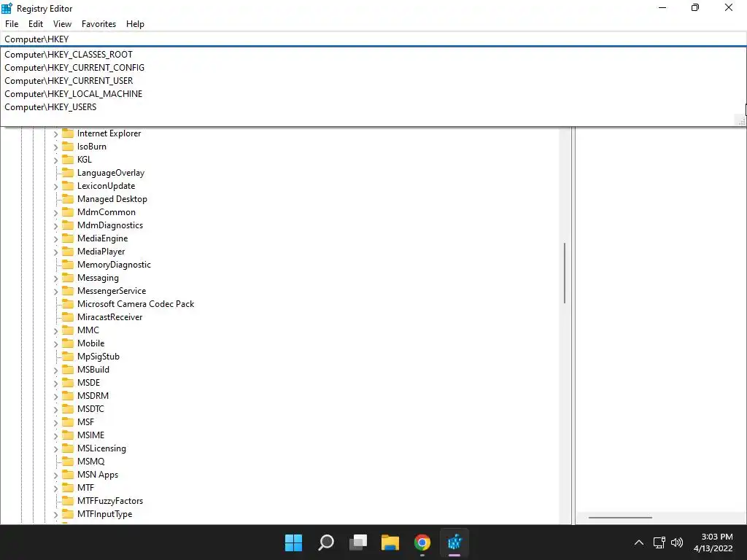The height and width of the screenshot is (560, 747).
Task: Click the MemoryDiagnostic folder icon
Action: (x=68, y=264)
